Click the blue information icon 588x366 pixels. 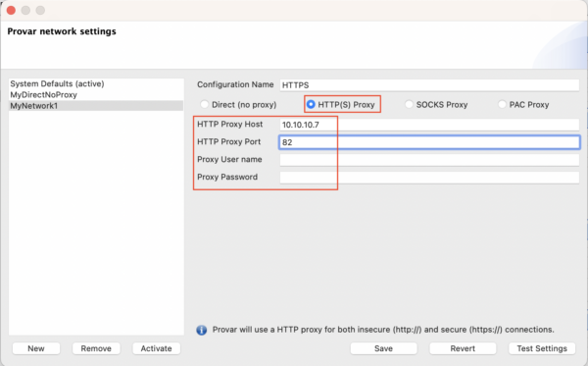201,330
